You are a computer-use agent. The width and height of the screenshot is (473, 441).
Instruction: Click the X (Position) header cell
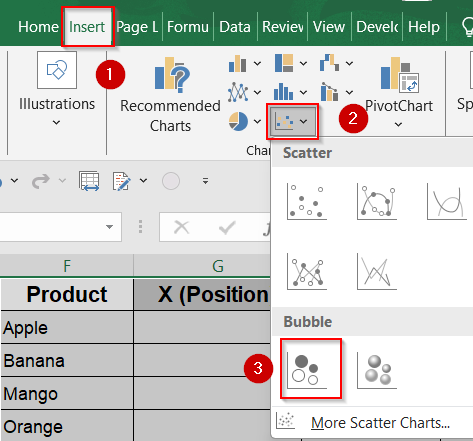pos(202,294)
